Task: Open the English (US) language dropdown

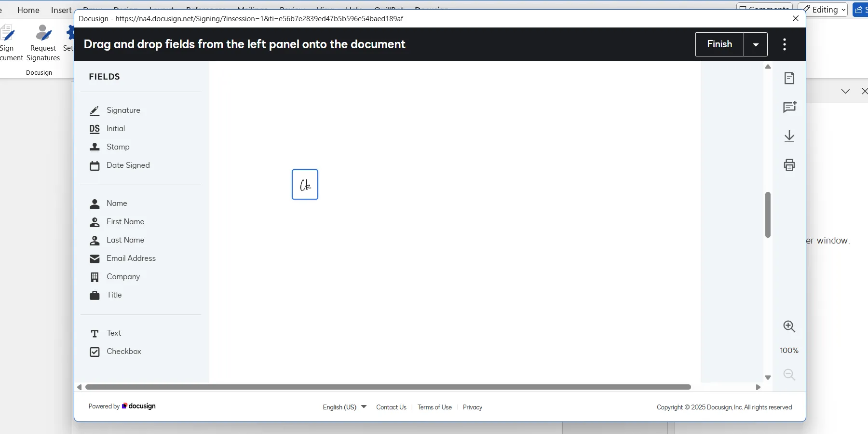Action: [344, 407]
